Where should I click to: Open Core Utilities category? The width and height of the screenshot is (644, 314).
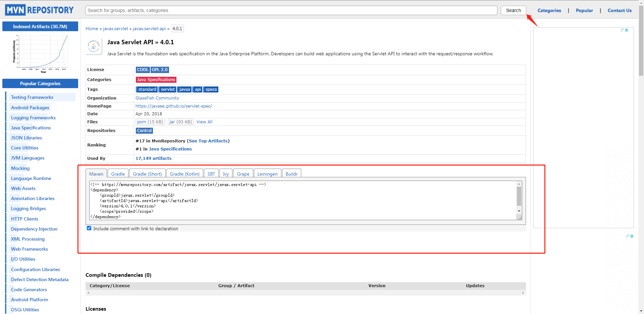tap(24, 148)
